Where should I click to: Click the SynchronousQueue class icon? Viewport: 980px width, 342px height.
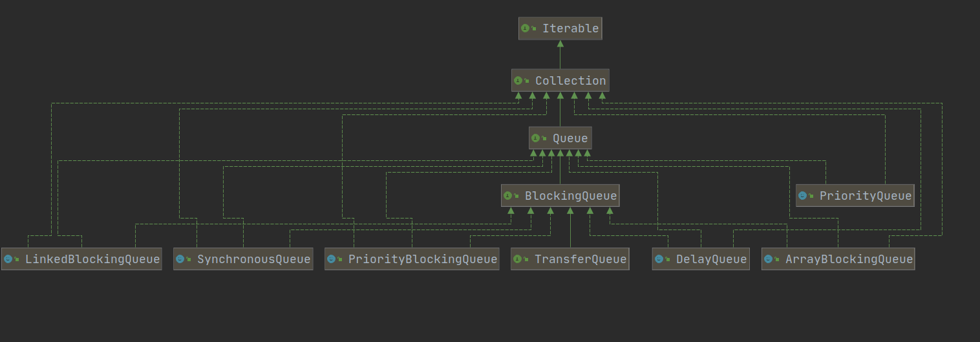(180, 259)
